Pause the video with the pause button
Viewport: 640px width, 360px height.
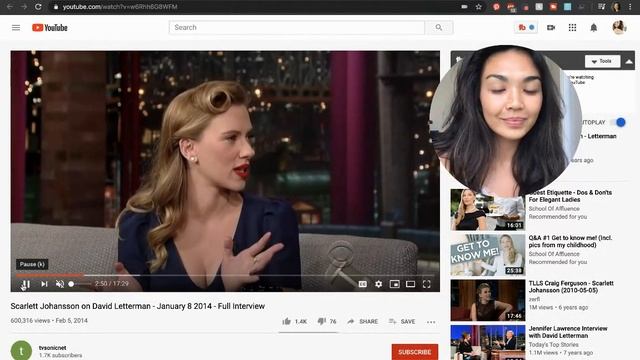point(25,284)
